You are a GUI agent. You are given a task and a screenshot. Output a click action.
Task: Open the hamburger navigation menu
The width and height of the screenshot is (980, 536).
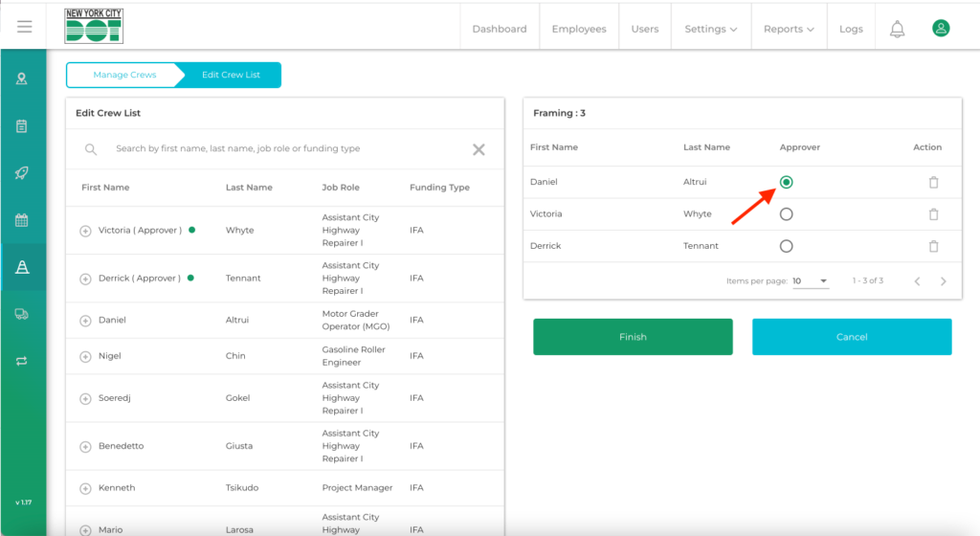24,27
